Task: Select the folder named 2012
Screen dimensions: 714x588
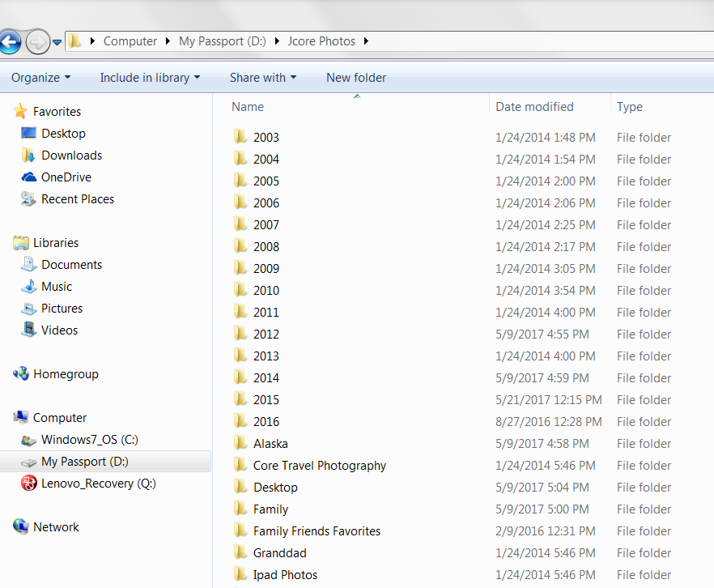Action: [266, 334]
